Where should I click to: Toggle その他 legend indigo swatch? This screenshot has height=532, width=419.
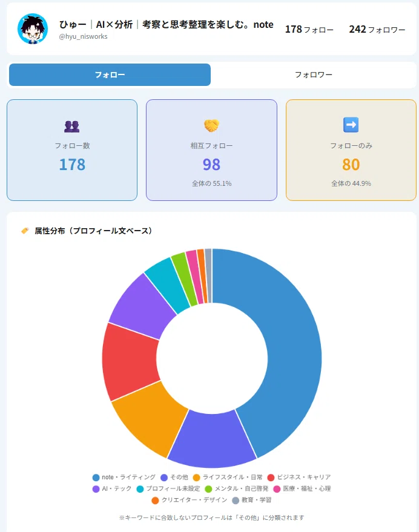coord(164,478)
